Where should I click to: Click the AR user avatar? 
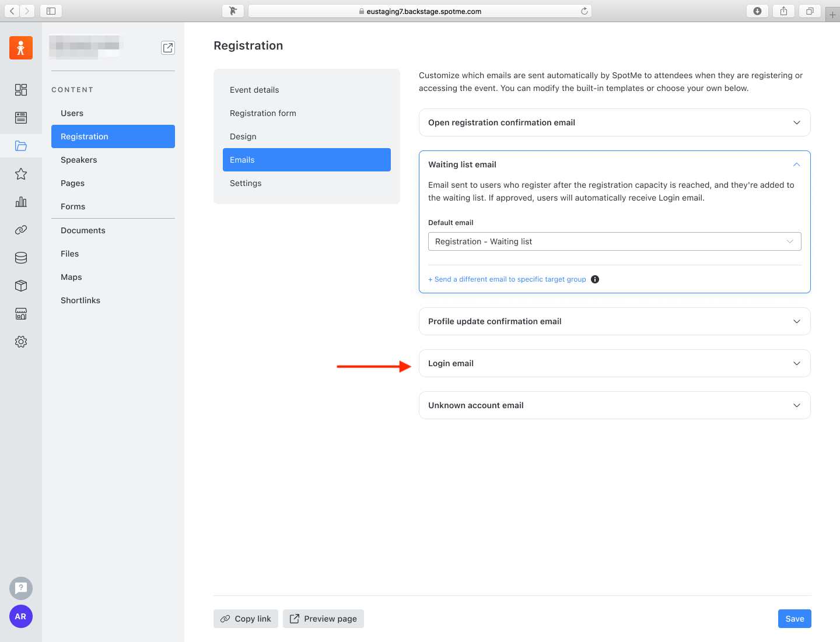pyautogui.click(x=21, y=616)
